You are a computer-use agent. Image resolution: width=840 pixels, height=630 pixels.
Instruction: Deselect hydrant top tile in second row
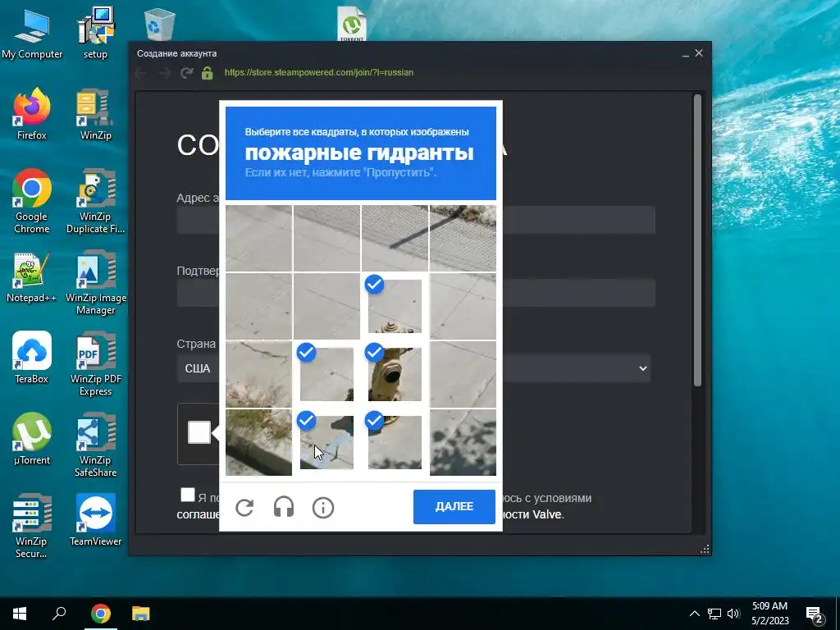point(395,307)
